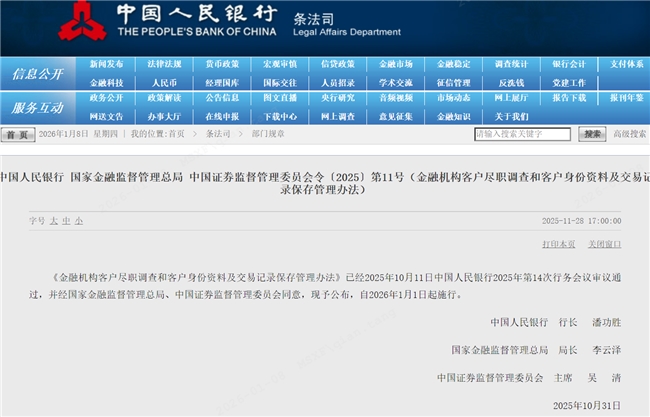Image resolution: width=650 pixels, height=417 pixels.
Task: Click the name 李云泽
Action: [606, 350]
